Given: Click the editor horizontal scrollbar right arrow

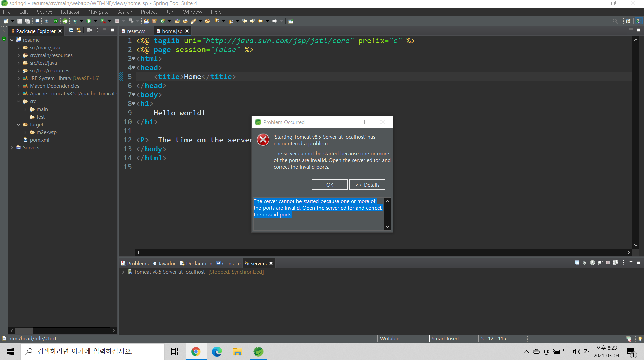Looking at the screenshot, I should point(629,253).
